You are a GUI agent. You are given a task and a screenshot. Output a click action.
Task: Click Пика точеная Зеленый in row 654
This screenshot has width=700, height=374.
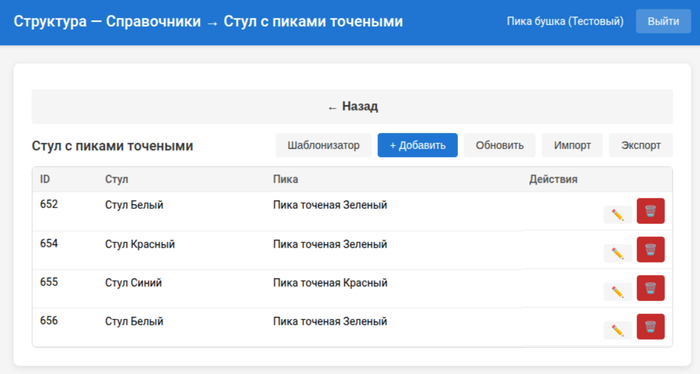coord(330,244)
